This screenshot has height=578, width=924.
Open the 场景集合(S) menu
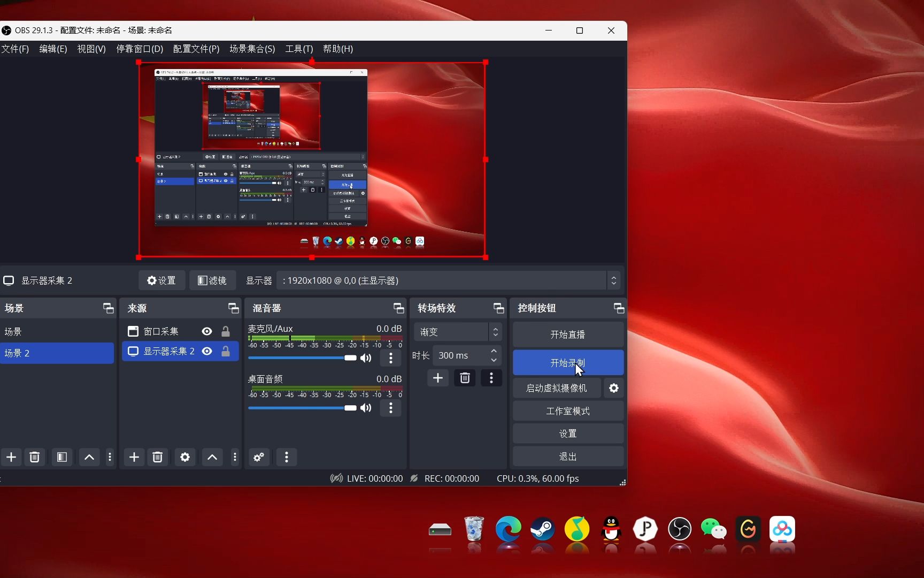[252, 49]
